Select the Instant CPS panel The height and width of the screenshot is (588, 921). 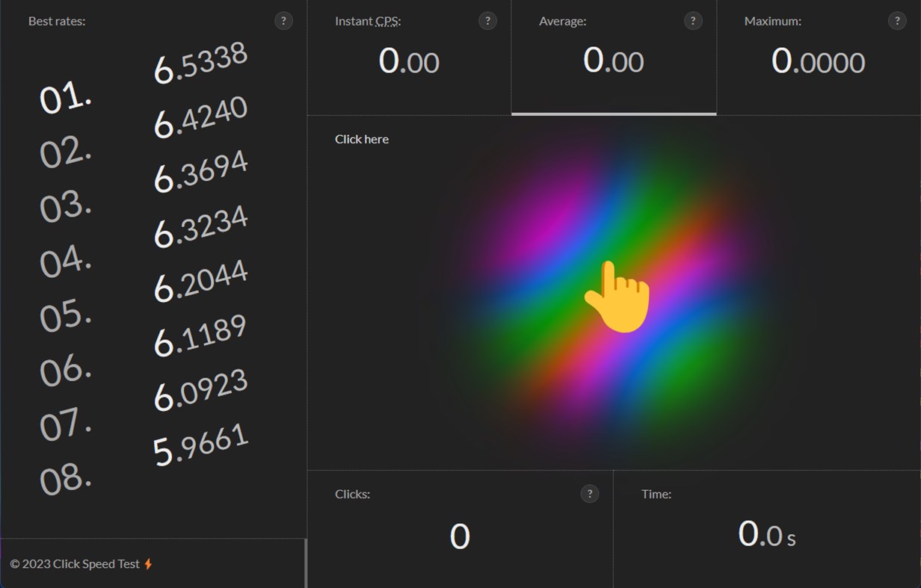pyautogui.click(x=409, y=58)
